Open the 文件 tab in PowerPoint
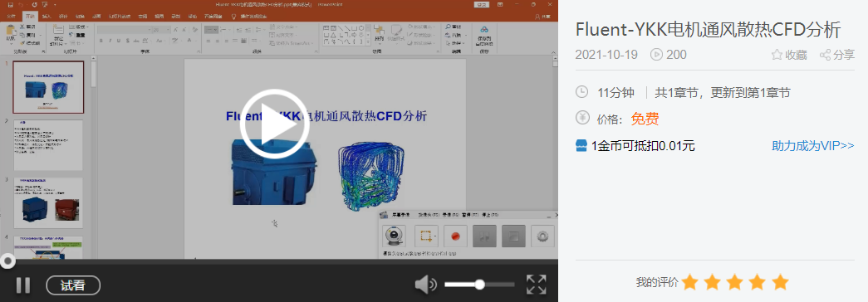The height and width of the screenshot is (302, 868). click(x=11, y=17)
